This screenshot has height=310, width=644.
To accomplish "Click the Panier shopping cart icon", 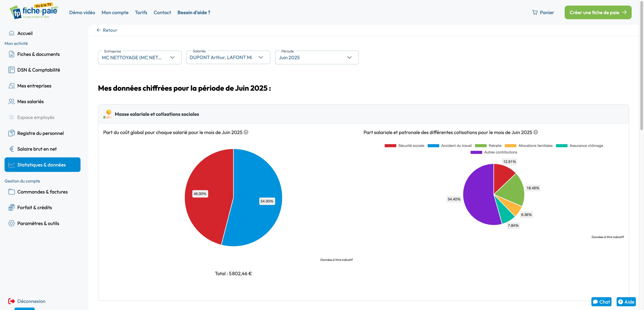I will click(535, 12).
